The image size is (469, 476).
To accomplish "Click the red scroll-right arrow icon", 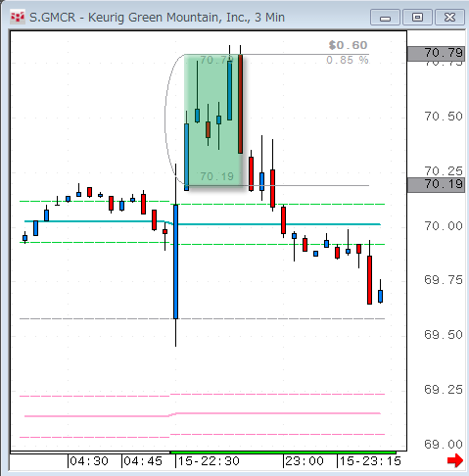I will pyautogui.click(x=455, y=460).
